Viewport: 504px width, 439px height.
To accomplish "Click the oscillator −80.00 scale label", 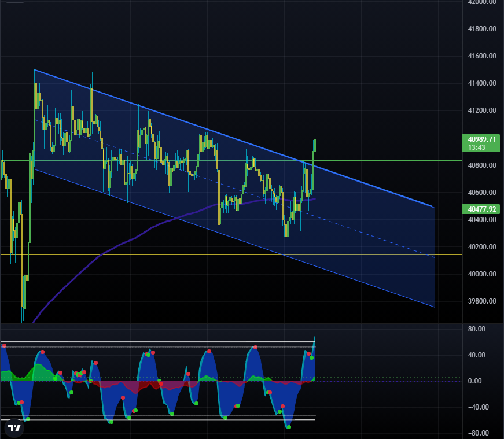I will [x=478, y=433].
